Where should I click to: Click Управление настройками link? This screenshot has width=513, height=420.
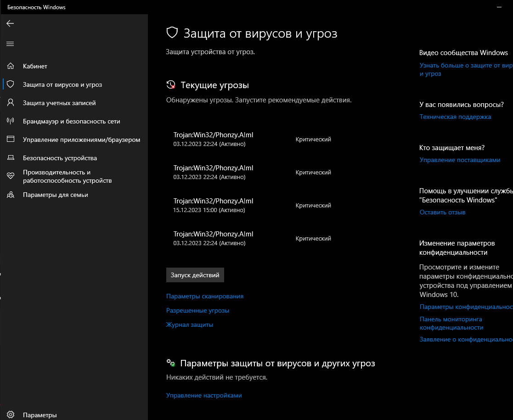pyautogui.click(x=204, y=395)
